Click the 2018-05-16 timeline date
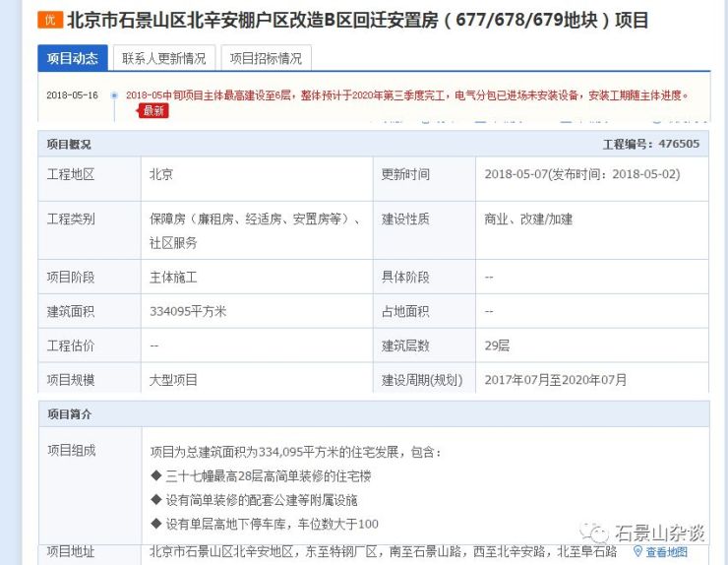 click(x=73, y=95)
